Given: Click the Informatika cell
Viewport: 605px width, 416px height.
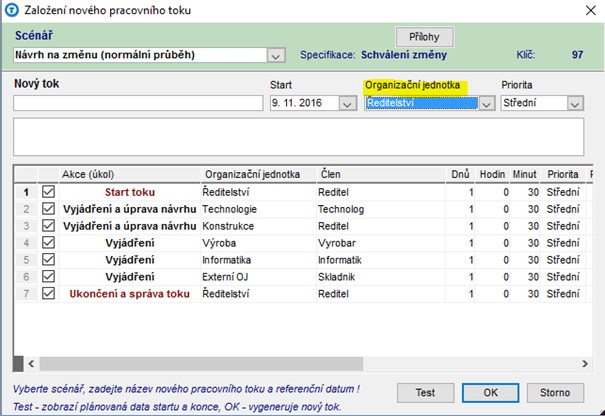Looking at the screenshot, I should [x=259, y=260].
